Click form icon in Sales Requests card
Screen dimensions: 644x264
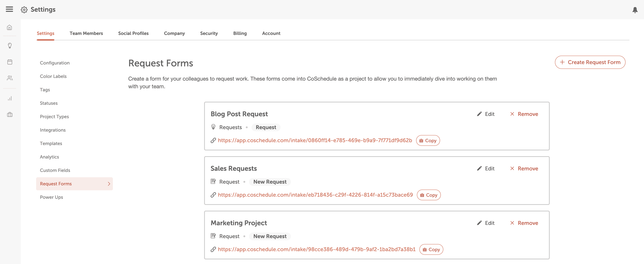point(213,181)
